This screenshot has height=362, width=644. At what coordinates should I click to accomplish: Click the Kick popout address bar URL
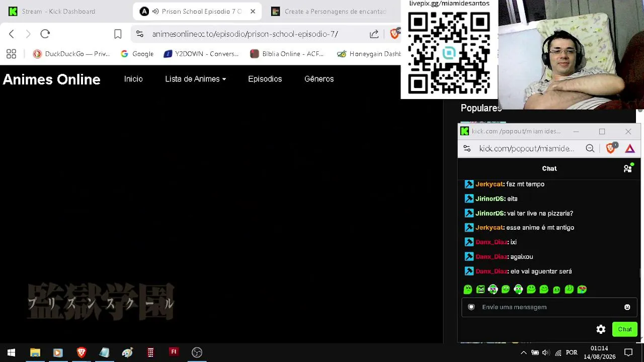click(527, 148)
